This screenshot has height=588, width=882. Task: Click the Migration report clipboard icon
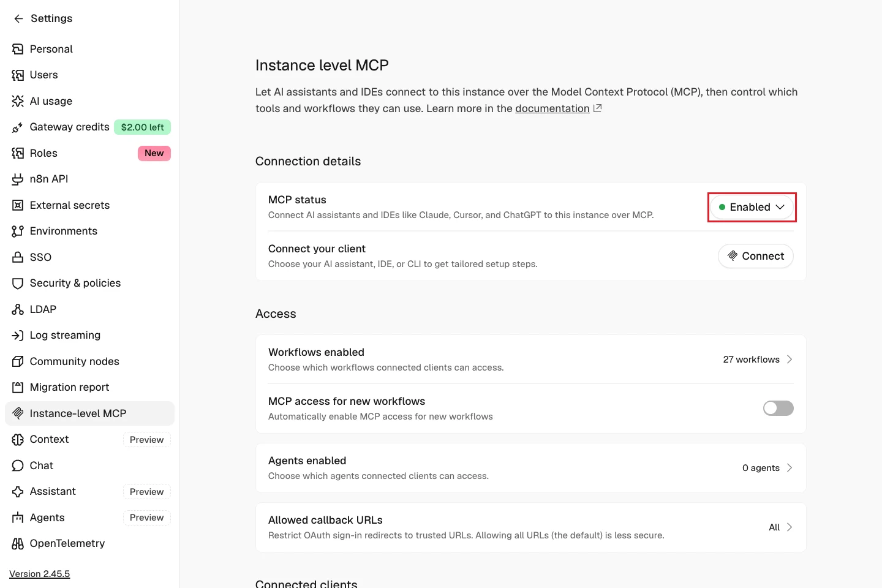pos(18,387)
